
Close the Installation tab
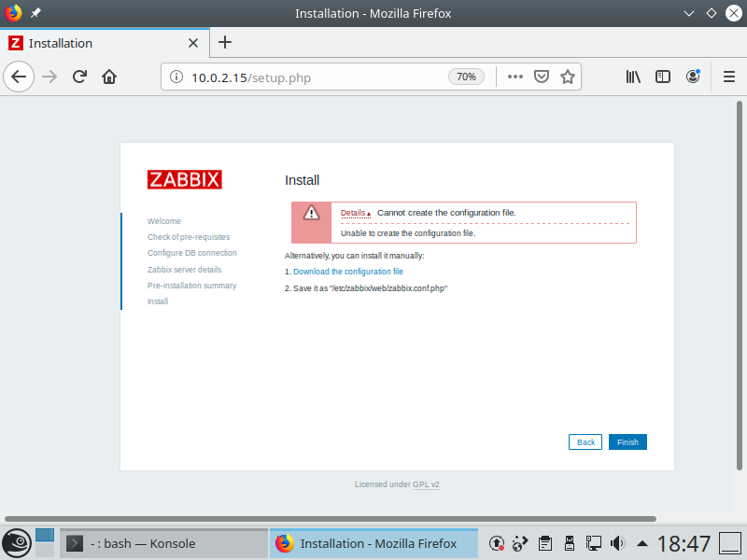click(x=193, y=43)
